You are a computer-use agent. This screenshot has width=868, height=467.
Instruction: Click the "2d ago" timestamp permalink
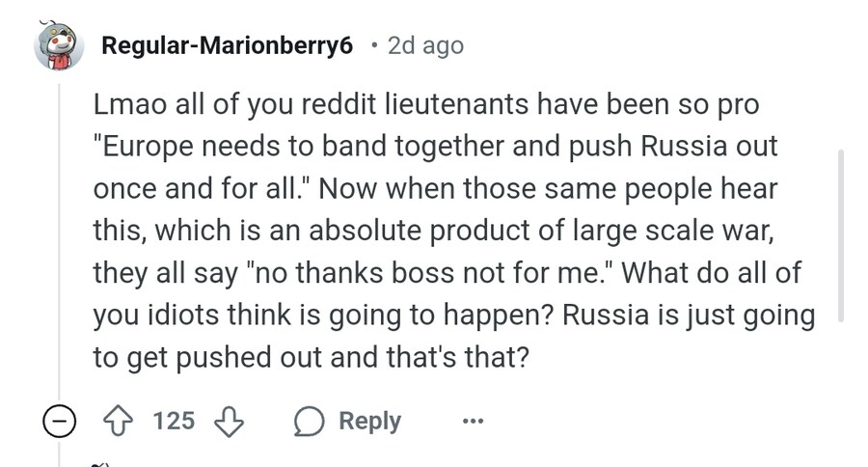point(425,45)
